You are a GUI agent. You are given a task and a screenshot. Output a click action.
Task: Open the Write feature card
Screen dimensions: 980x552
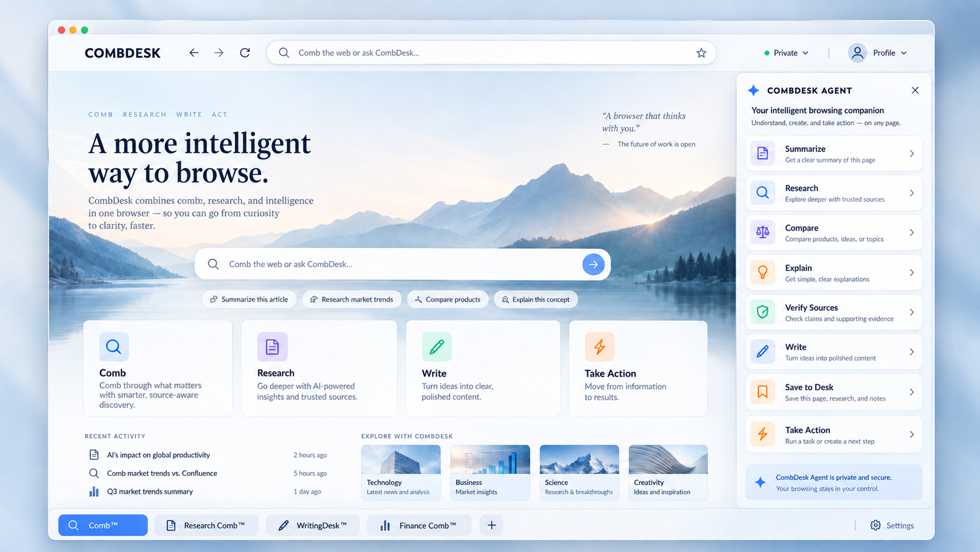click(x=483, y=368)
